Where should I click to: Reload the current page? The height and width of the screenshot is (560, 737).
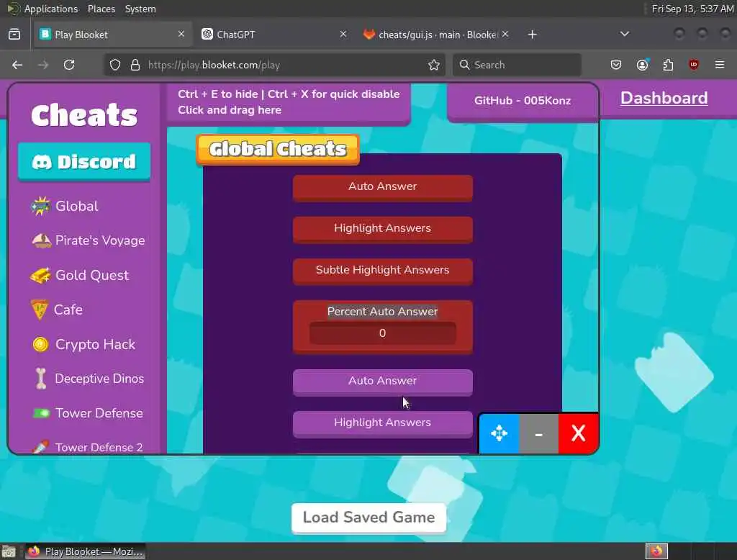69,65
